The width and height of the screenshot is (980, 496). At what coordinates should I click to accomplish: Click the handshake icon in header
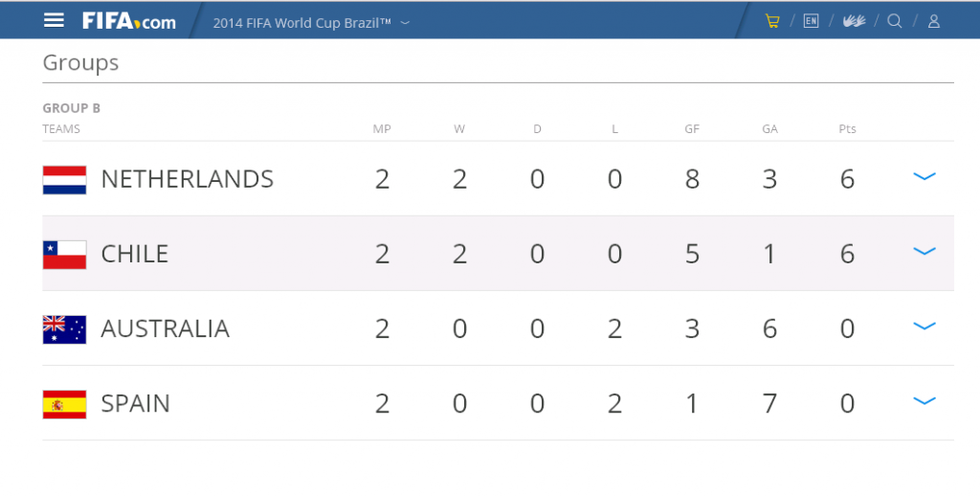pyautogui.click(x=854, y=21)
